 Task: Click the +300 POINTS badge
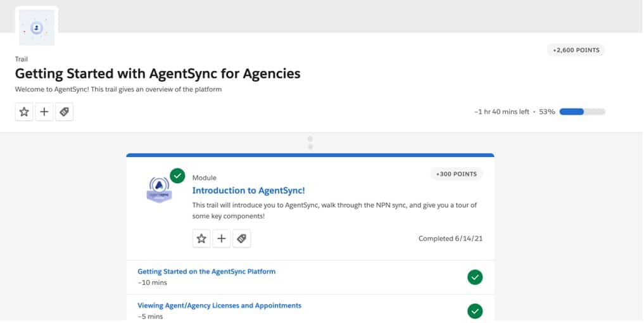(x=457, y=174)
